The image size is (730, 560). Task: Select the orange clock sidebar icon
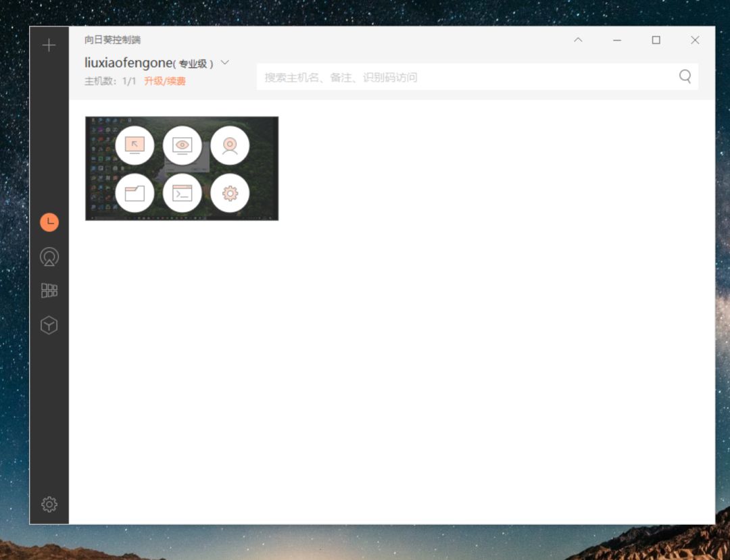(49, 222)
